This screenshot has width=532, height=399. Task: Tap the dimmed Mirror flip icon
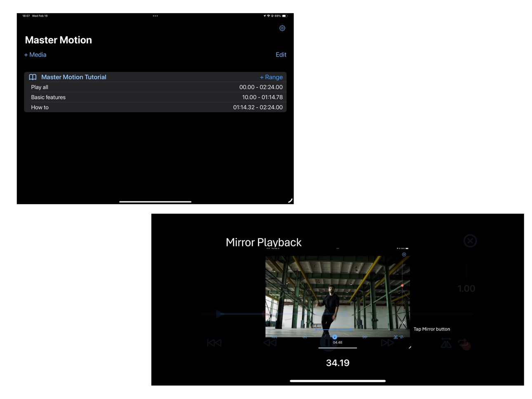tap(446, 343)
